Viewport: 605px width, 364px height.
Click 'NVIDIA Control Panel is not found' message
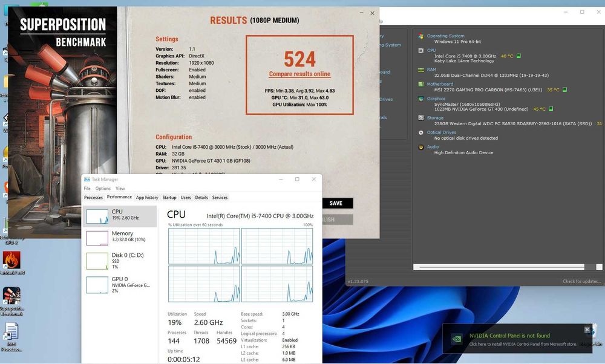tap(509, 336)
